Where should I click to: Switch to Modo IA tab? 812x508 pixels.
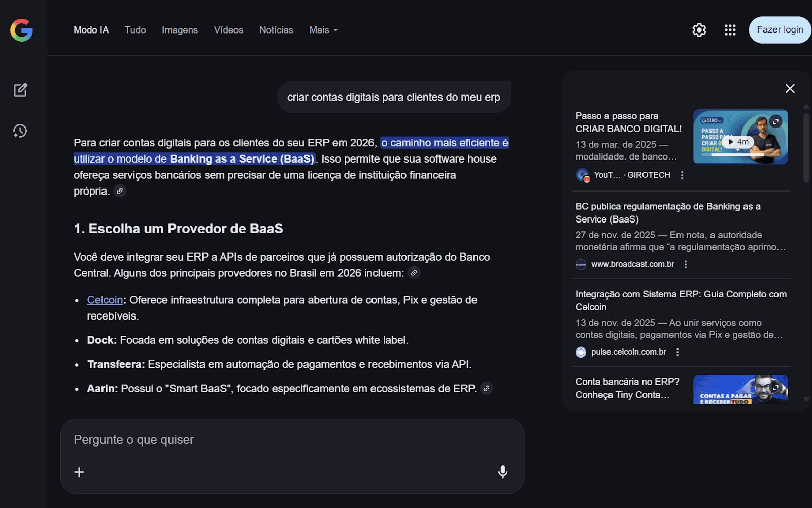tap(91, 30)
